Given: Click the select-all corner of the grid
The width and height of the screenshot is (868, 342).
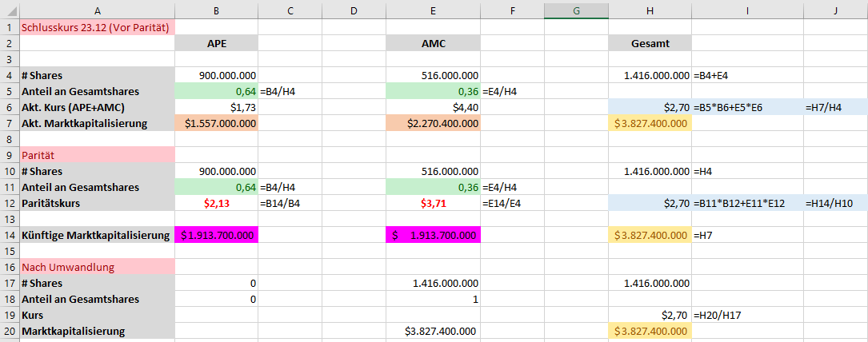Looking at the screenshot, I should click(10, 9).
